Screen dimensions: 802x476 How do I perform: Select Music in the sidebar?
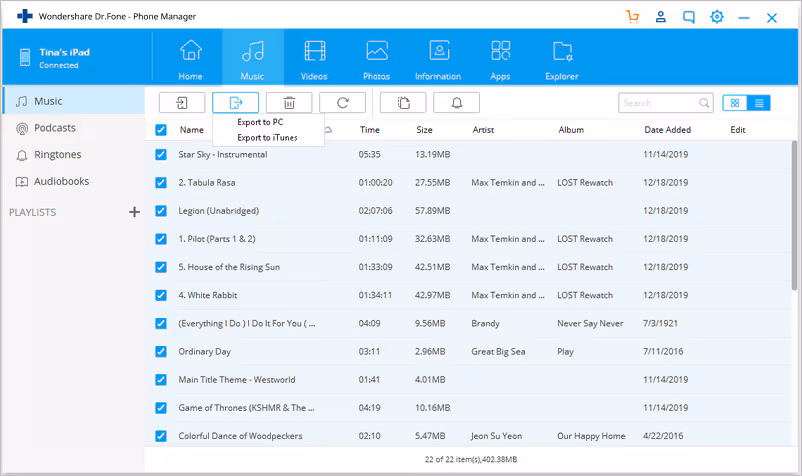click(x=74, y=101)
